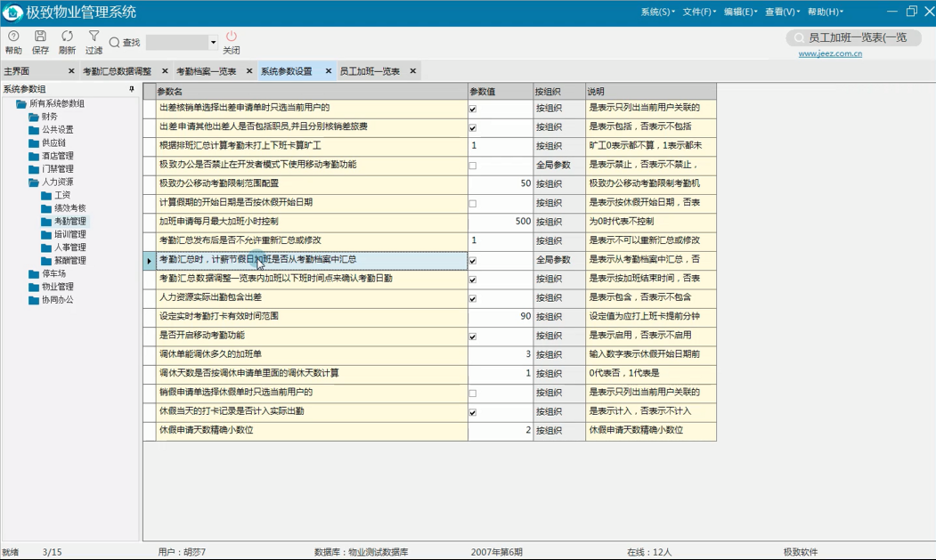Open the search field dropdown arrow

click(213, 43)
